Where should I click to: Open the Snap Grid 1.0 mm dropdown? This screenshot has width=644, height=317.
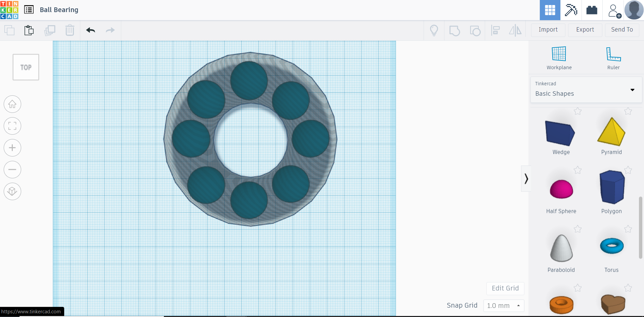point(504,306)
